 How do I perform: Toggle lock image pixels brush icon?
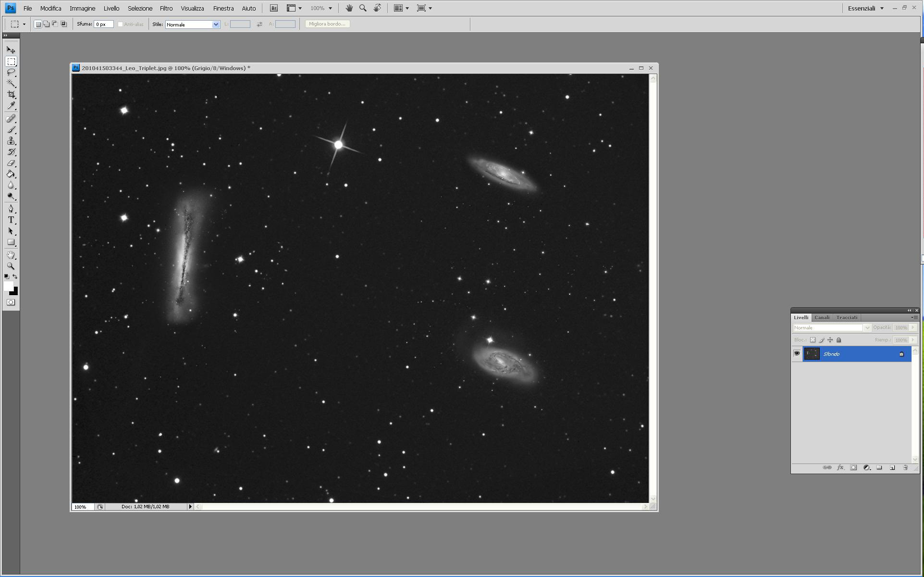coord(821,340)
